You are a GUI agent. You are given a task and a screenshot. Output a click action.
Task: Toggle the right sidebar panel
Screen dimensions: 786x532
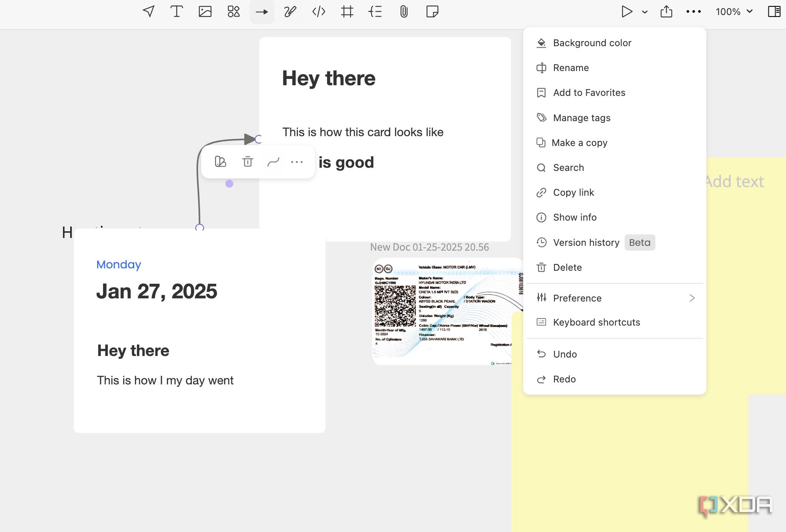tap(774, 11)
